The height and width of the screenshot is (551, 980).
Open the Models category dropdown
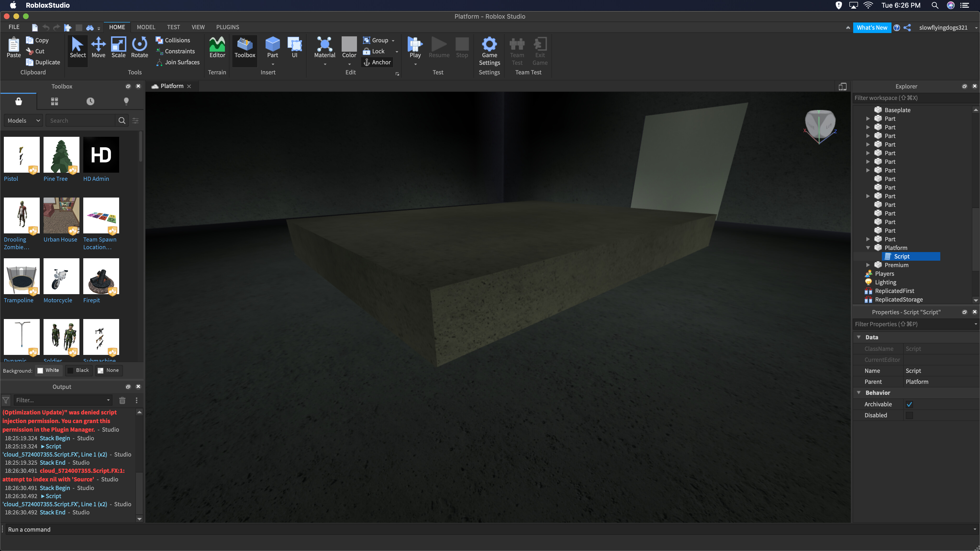pyautogui.click(x=23, y=121)
